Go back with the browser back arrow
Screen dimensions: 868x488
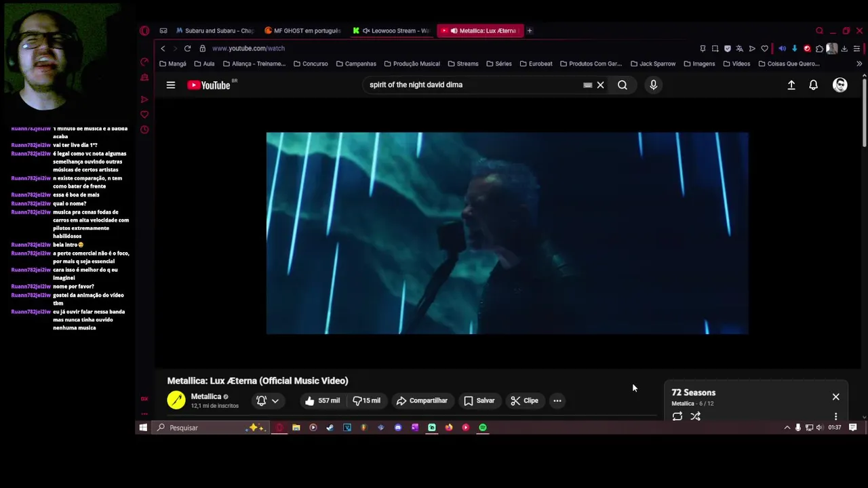pyautogui.click(x=163, y=48)
